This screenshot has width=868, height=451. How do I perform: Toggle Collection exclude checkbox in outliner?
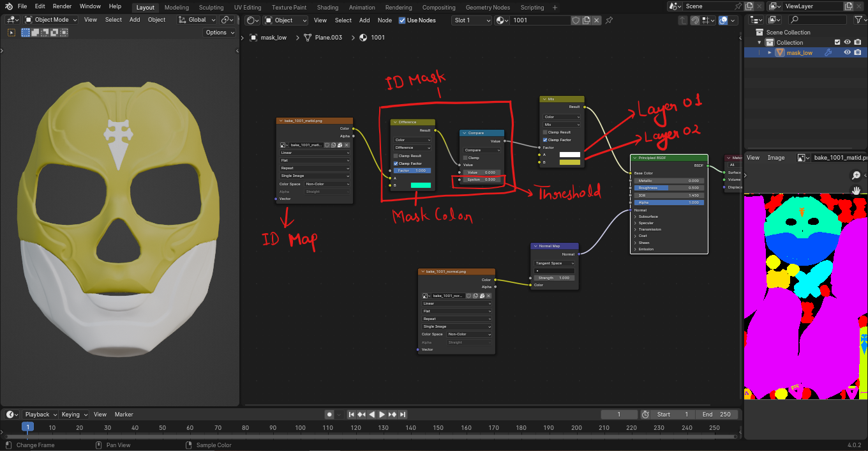(x=837, y=43)
